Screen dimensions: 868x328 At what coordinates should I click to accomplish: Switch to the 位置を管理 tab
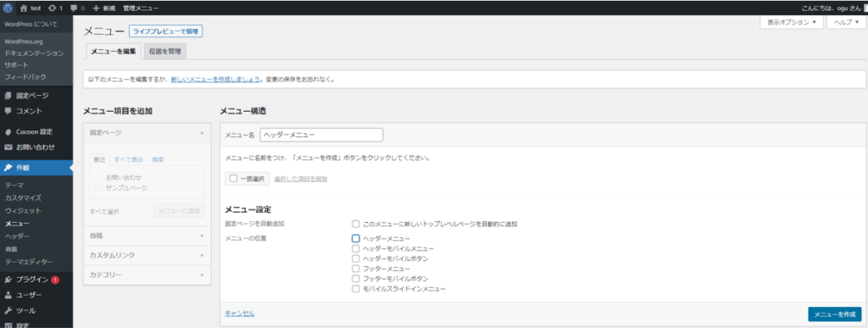pyautogui.click(x=164, y=52)
